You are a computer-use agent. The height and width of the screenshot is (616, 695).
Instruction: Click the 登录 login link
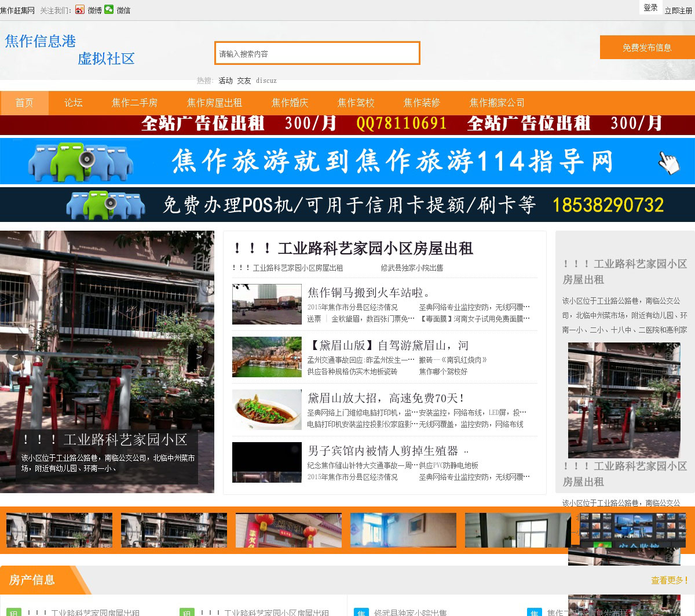pyautogui.click(x=650, y=8)
